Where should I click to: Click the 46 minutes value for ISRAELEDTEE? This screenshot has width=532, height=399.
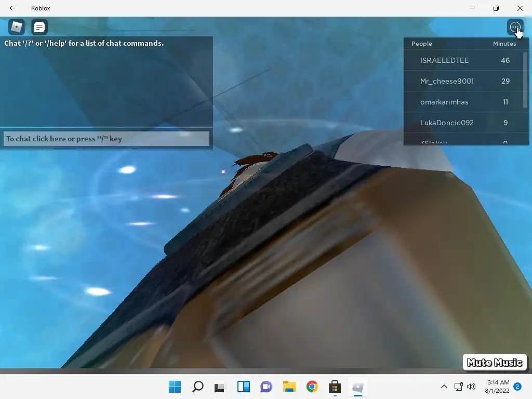pyautogui.click(x=505, y=60)
